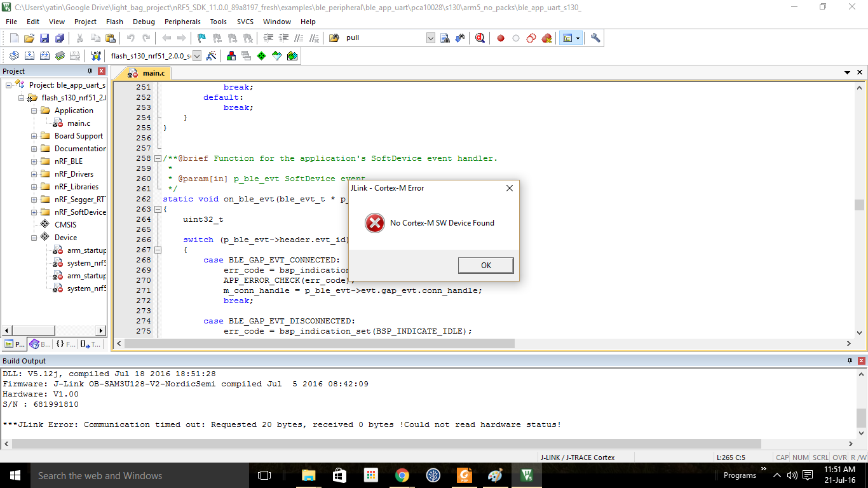Open the Flash menu

[114, 22]
